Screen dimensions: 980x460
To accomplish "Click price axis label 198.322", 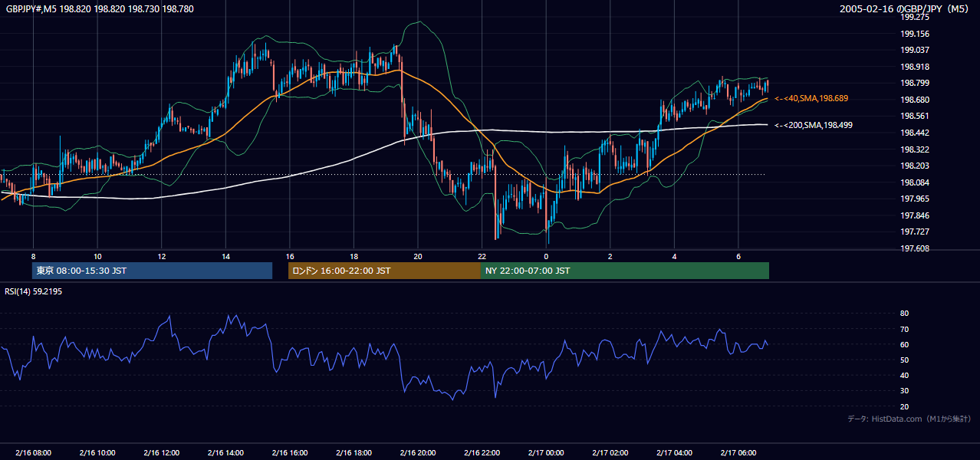I will tap(915, 149).
